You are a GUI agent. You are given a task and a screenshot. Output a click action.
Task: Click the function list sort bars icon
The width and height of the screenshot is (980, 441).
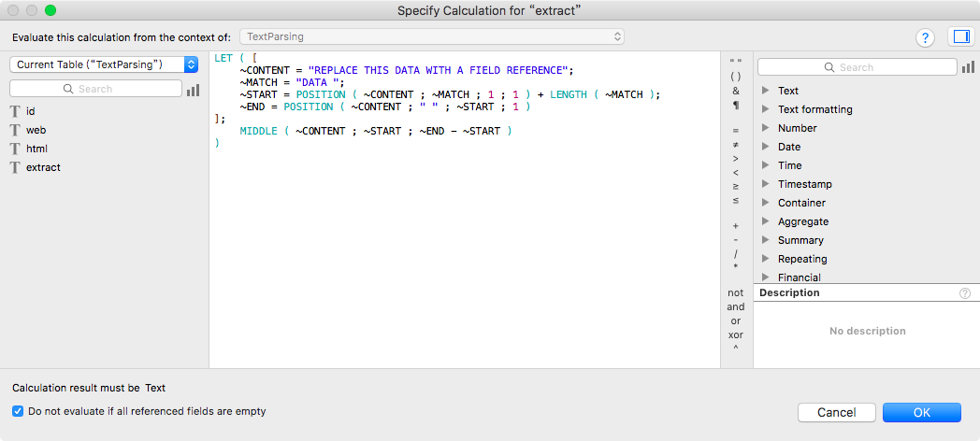(x=968, y=67)
